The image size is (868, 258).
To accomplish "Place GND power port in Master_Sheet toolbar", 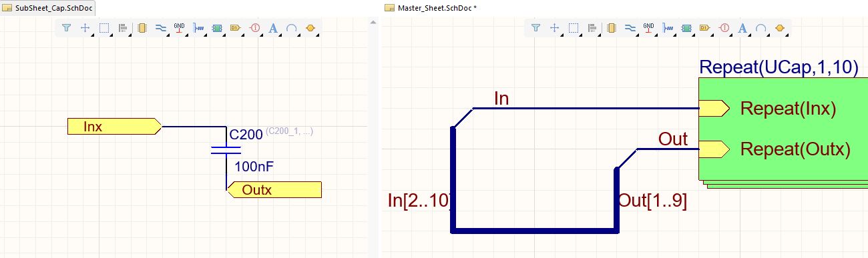I will pyautogui.click(x=648, y=28).
